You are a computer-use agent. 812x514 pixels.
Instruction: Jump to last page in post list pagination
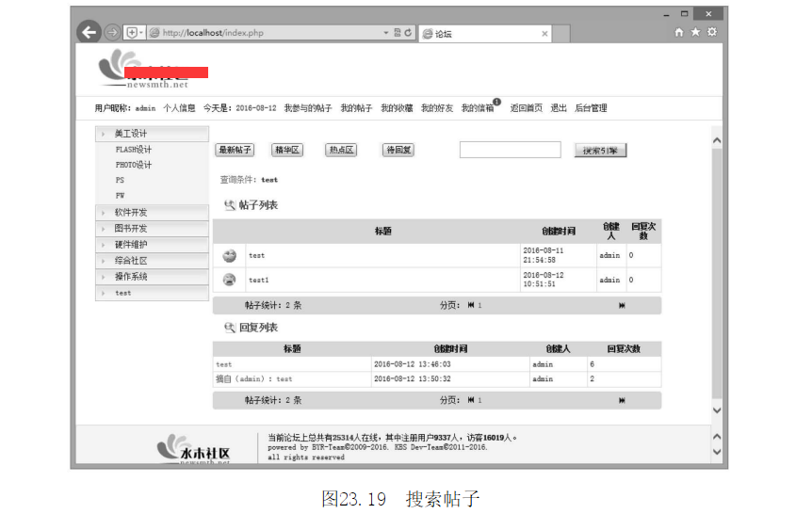622,305
